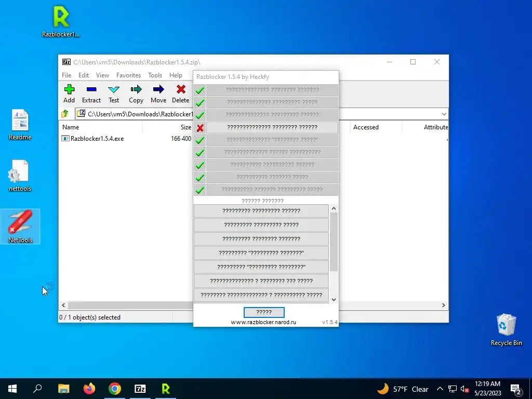Click the last visible button in Razblocker's scrollable list
Screen dimensions: 532x399
[261, 295]
